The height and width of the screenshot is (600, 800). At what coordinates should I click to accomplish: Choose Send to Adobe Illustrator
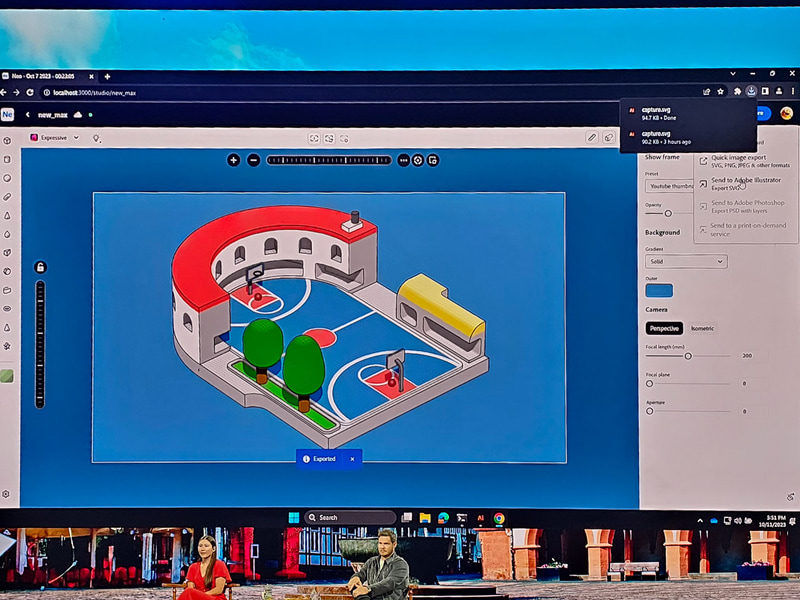coord(744,184)
